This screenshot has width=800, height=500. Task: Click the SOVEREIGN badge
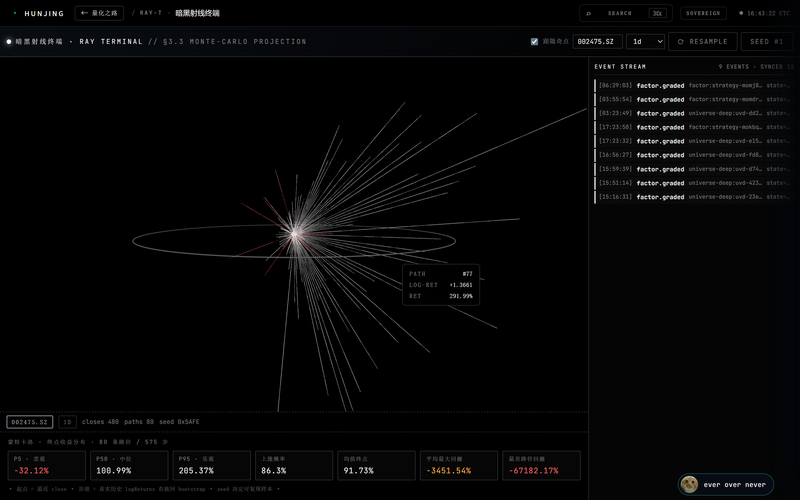(703, 13)
